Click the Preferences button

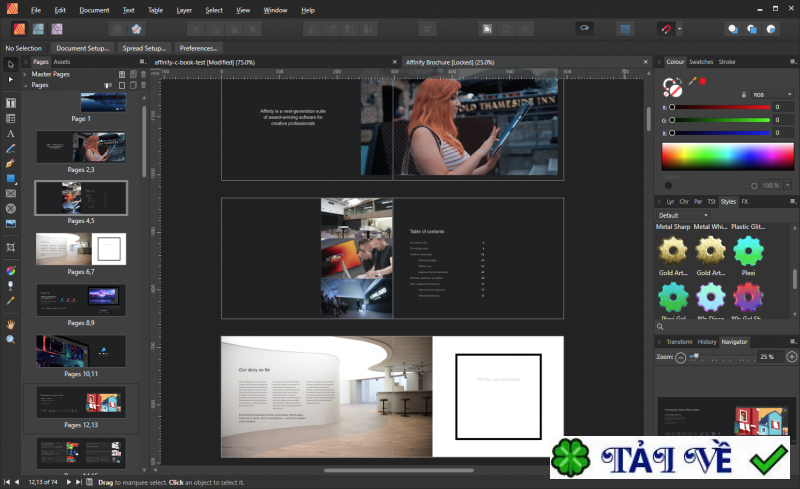click(198, 48)
